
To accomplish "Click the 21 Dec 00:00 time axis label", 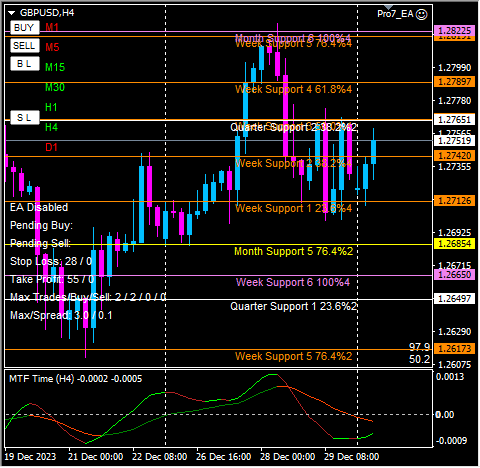I will coord(96,457).
